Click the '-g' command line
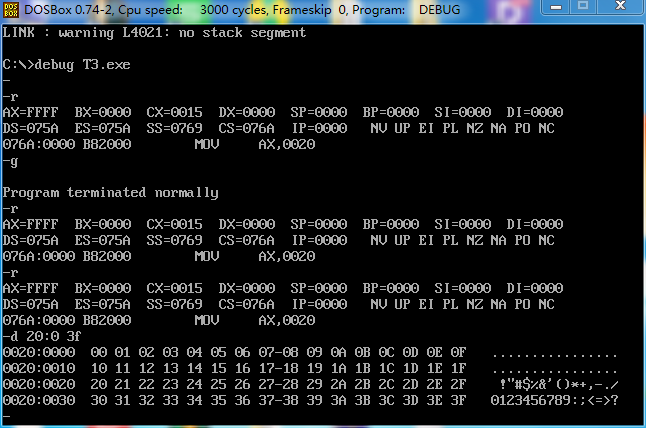 click(10, 161)
